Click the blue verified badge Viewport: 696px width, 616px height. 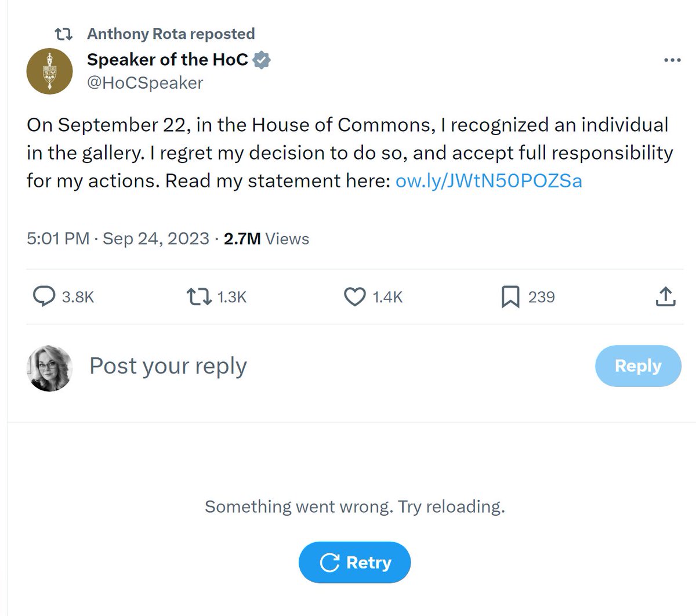point(263,60)
